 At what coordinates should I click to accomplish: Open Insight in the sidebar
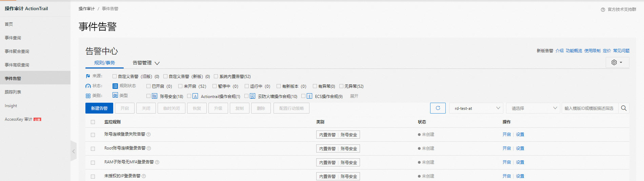[x=11, y=106]
